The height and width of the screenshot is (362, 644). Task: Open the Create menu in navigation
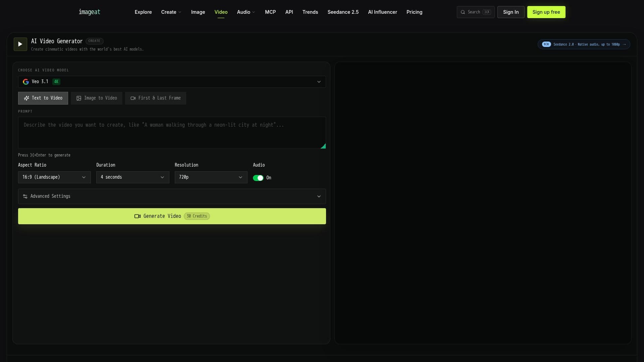(x=171, y=12)
